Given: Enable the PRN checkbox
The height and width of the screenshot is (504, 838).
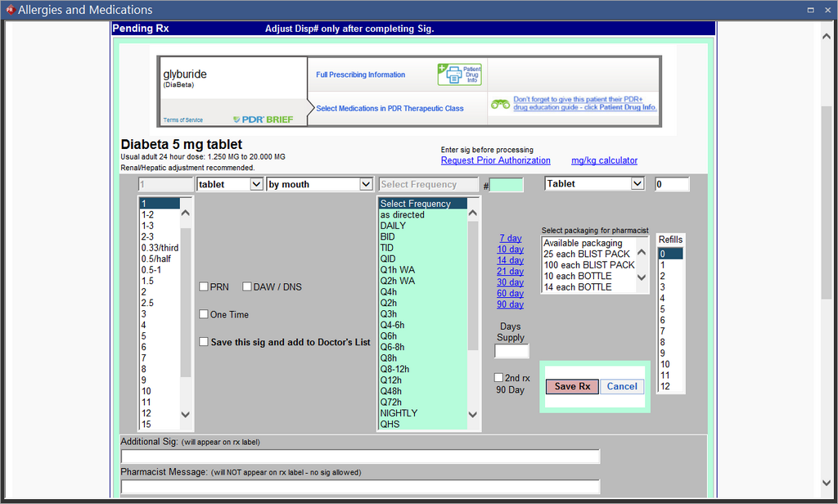Looking at the screenshot, I should [204, 287].
